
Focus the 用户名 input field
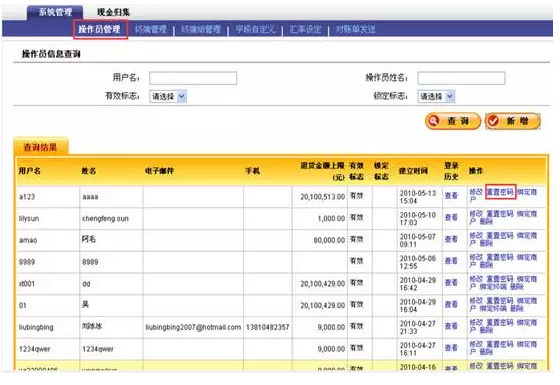193,78
